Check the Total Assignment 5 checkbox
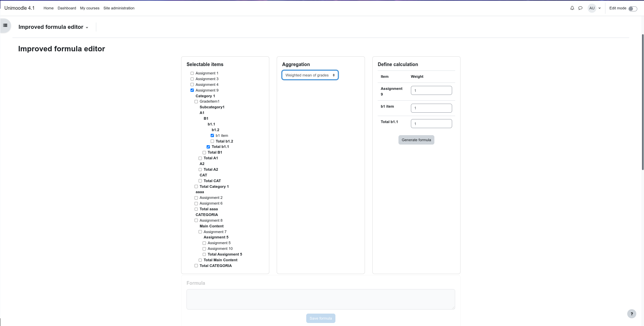644x326 pixels. [x=204, y=255]
